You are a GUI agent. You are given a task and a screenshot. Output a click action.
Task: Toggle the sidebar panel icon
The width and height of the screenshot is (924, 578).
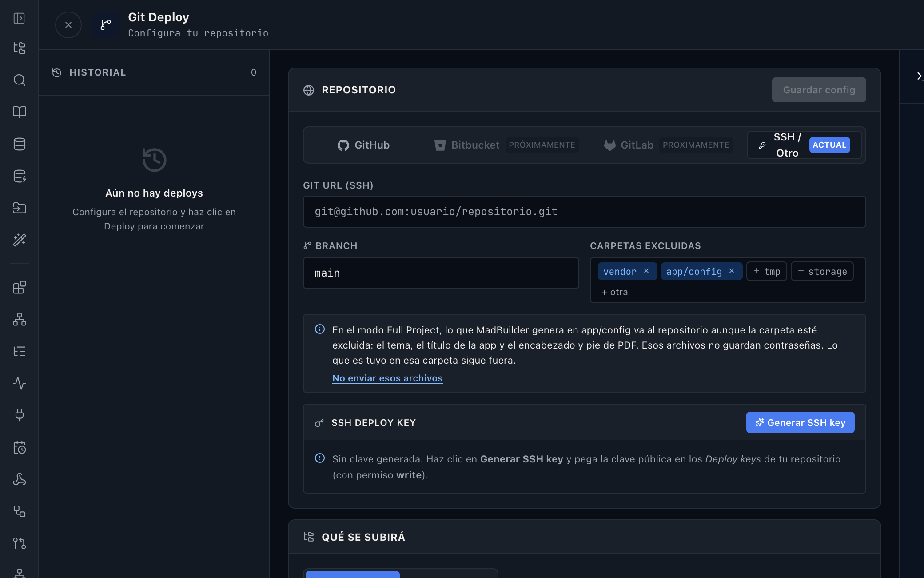point(19,18)
